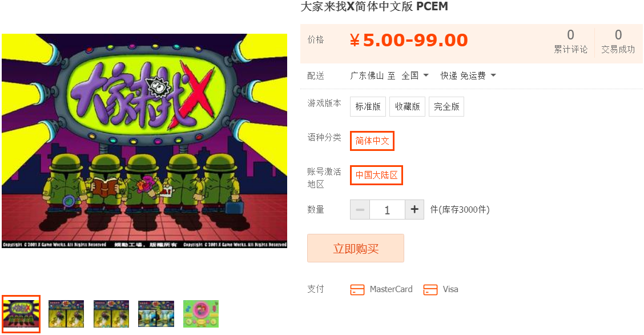Select the third gameplay thumbnail

coord(111,314)
